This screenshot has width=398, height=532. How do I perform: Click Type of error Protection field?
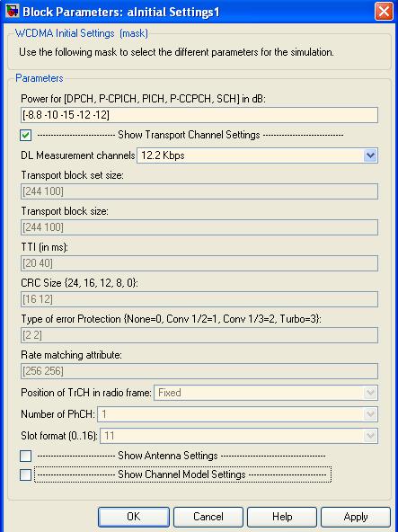tap(199, 335)
